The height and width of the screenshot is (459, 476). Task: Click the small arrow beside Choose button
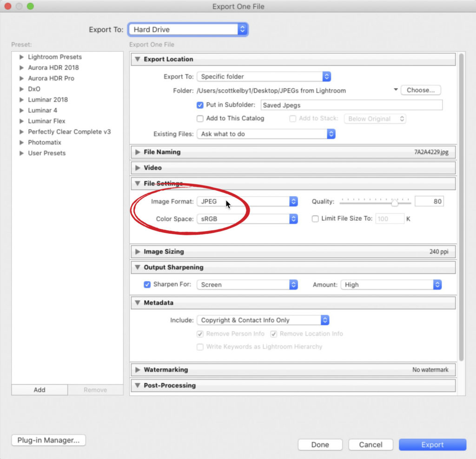[x=396, y=90]
